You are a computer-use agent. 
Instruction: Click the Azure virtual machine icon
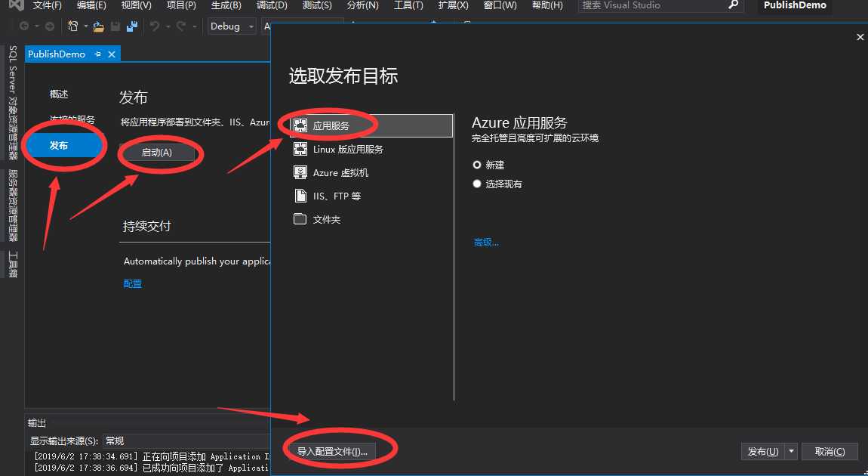point(300,172)
